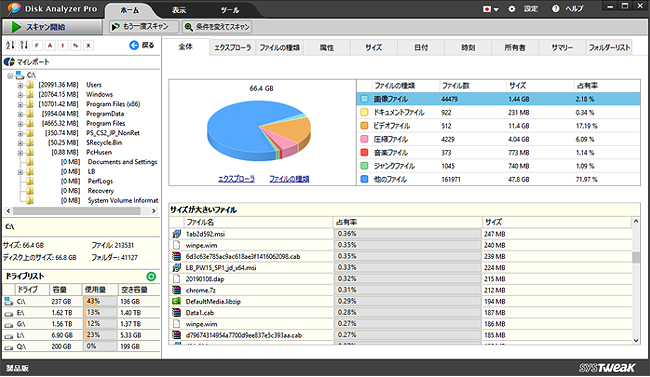Click the Users folder icon
650x377 pixels.
click(x=29, y=85)
